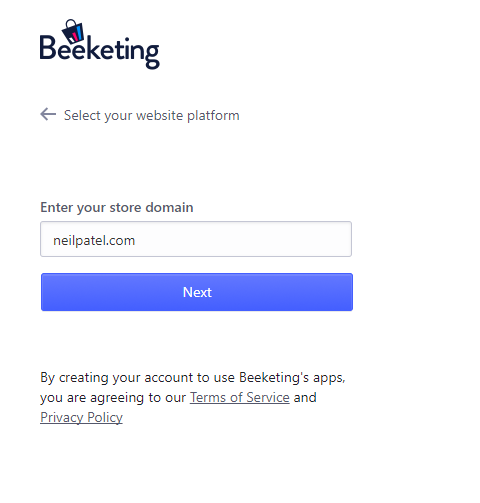Focus the store domain input field
The image size is (480, 503).
196,239
